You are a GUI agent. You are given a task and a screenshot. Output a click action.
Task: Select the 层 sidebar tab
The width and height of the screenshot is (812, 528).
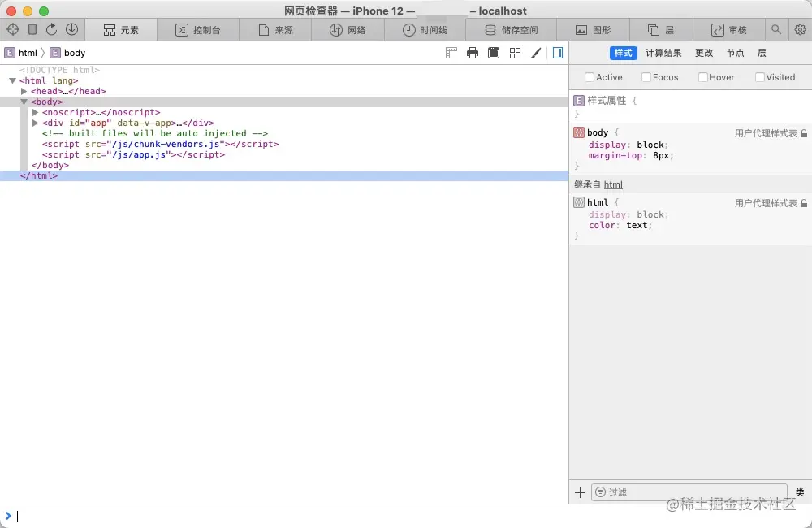coord(762,53)
